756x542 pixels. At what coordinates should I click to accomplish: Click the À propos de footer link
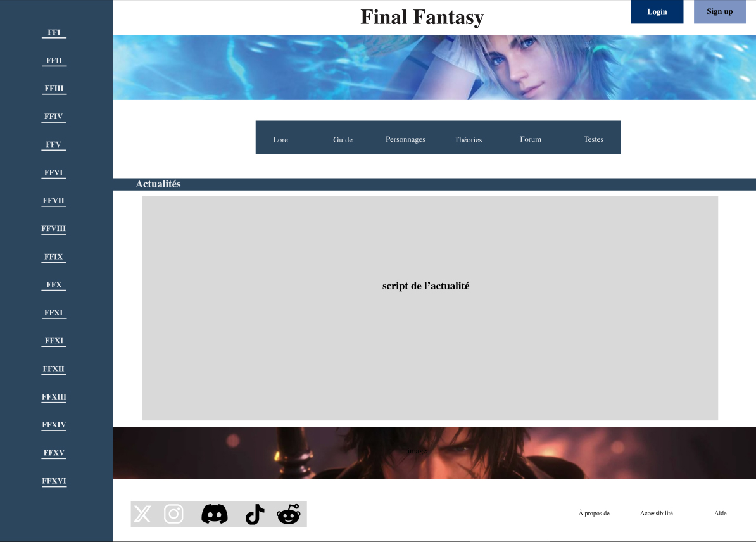(x=594, y=514)
